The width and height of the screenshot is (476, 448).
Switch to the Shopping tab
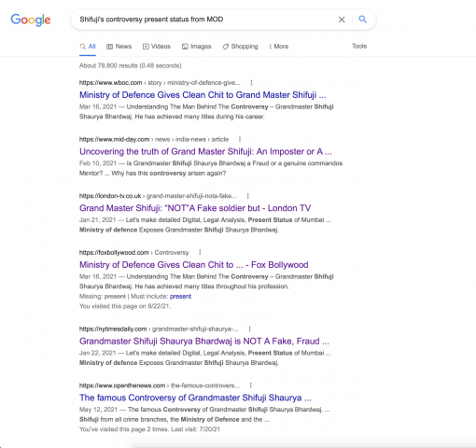240,47
